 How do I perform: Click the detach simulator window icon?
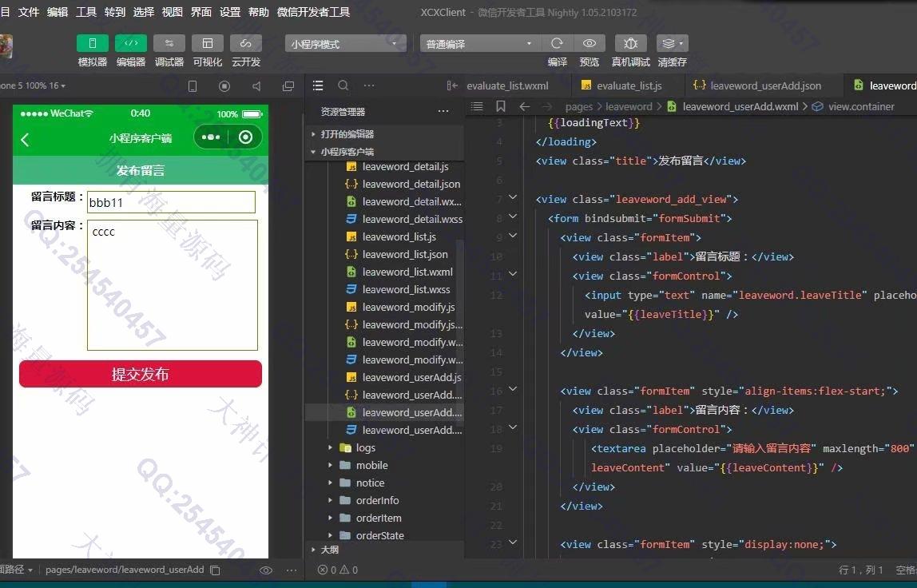tap(288, 86)
